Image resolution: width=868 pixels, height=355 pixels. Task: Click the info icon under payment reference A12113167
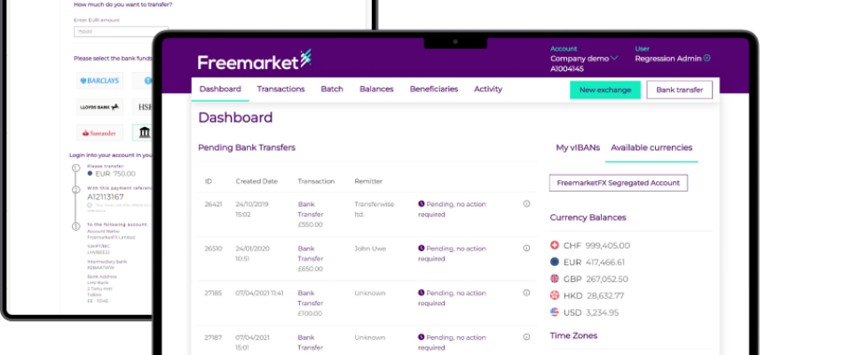pyautogui.click(x=89, y=206)
